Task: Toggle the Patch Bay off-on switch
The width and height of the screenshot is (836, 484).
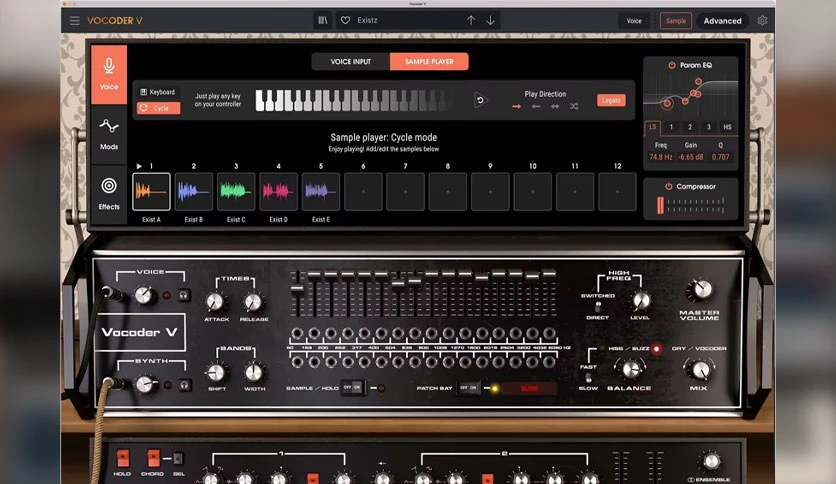Action: (x=468, y=388)
